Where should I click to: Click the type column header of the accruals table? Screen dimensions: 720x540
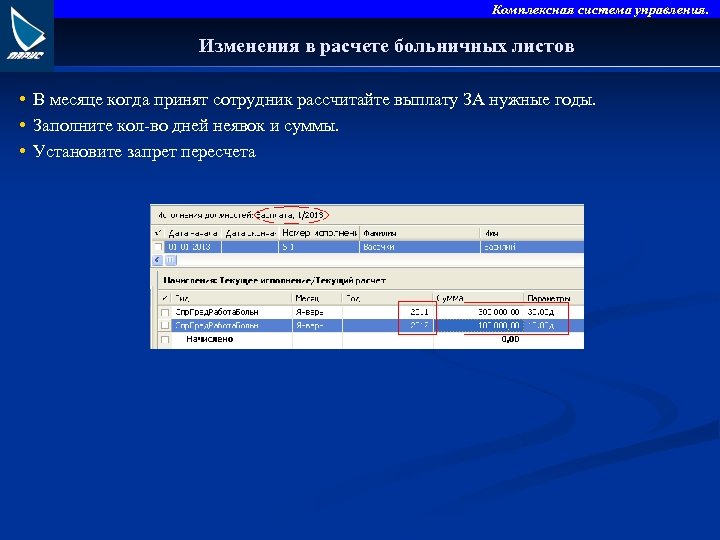tap(231, 298)
